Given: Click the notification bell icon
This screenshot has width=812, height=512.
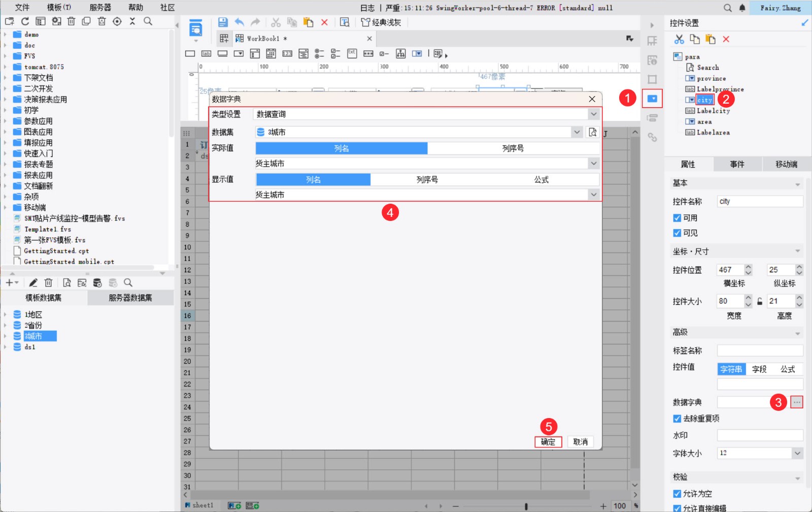Looking at the screenshot, I should point(742,8).
